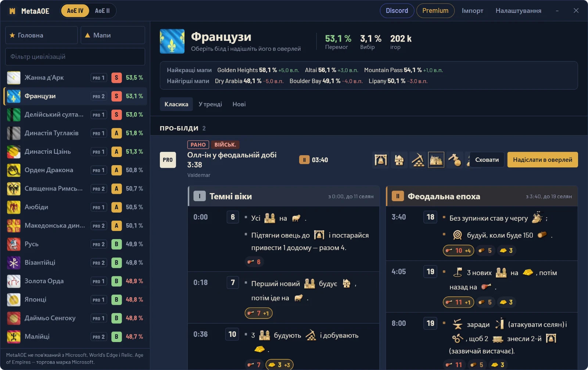The image size is (588, 370).
Task: Select Делійський султанат civilization row
Action: click(x=75, y=115)
